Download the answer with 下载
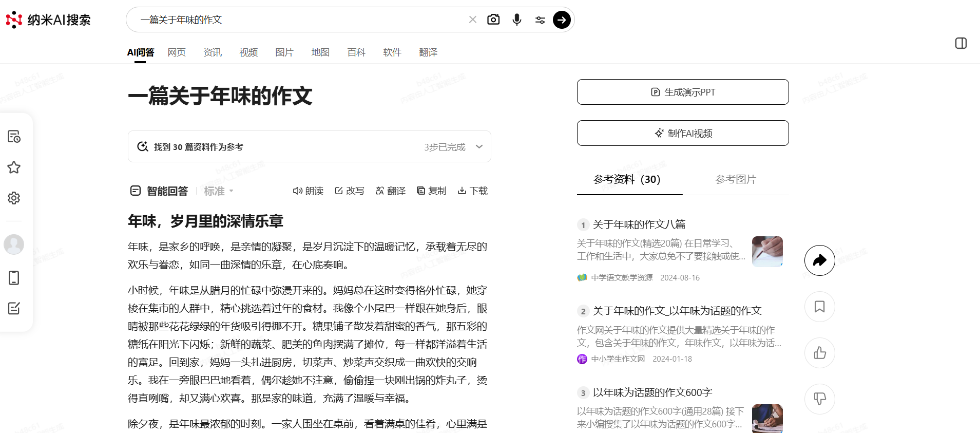980x433 pixels. (x=472, y=191)
